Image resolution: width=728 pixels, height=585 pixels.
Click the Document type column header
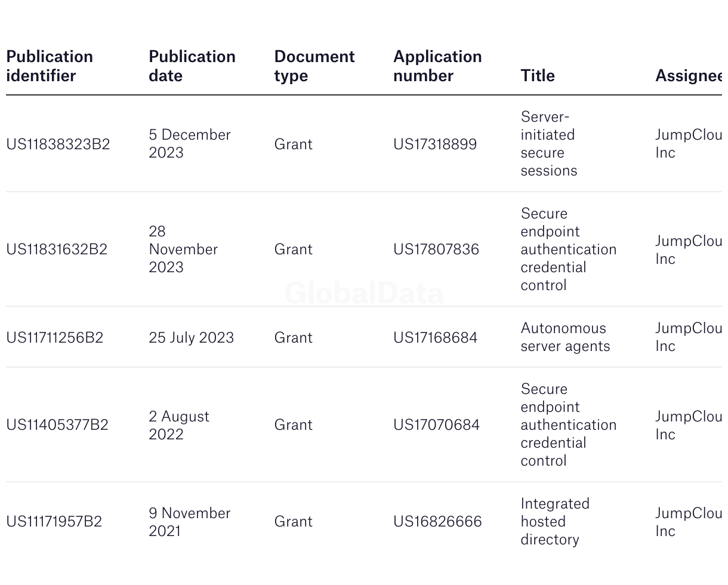pyautogui.click(x=314, y=66)
